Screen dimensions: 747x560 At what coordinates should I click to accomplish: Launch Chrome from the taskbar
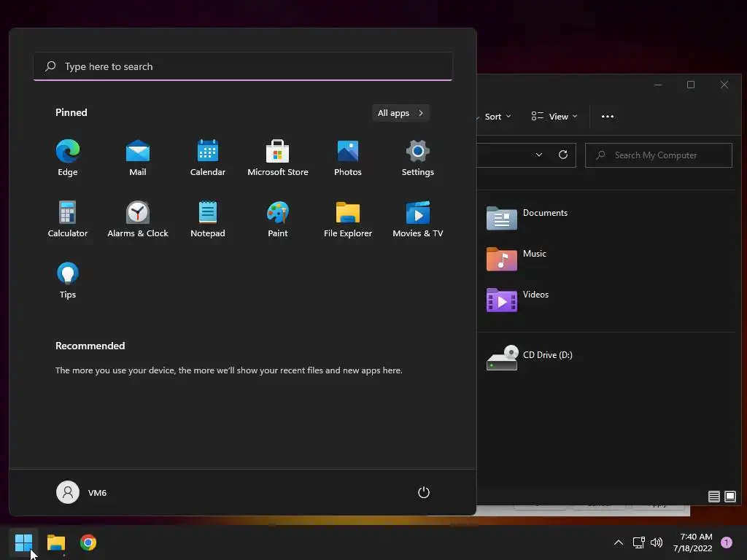coord(88,542)
